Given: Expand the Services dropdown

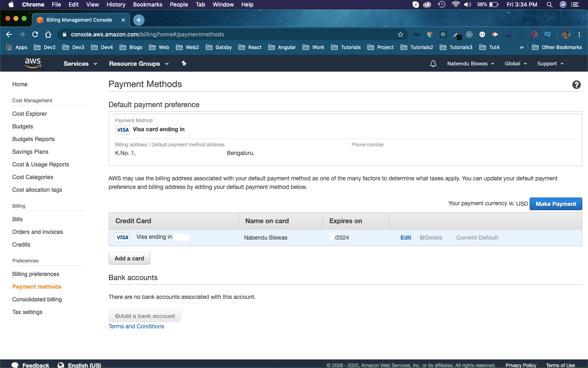Looking at the screenshot, I should 80,64.
